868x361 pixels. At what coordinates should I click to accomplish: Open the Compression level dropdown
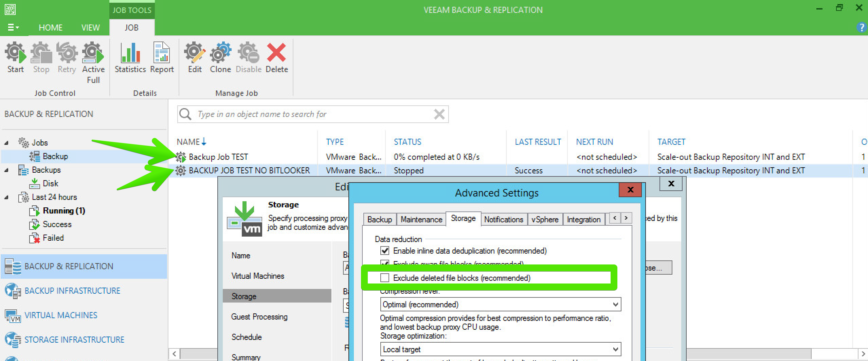pyautogui.click(x=501, y=304)
